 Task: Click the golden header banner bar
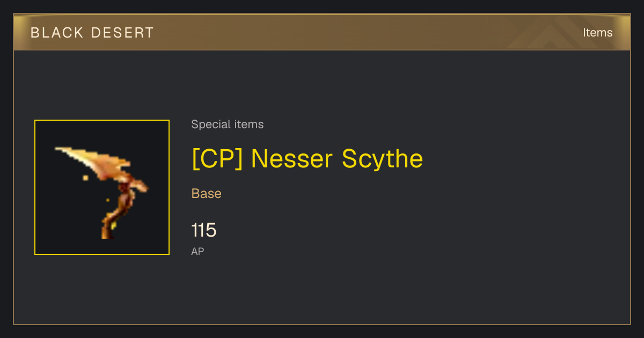(x=322, y=32)
